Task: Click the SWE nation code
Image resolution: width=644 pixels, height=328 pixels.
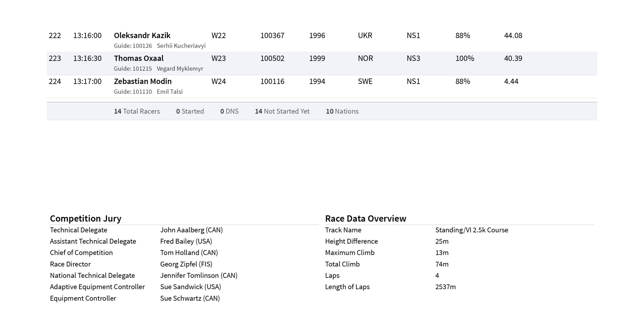Action: [x=365, y=81]
